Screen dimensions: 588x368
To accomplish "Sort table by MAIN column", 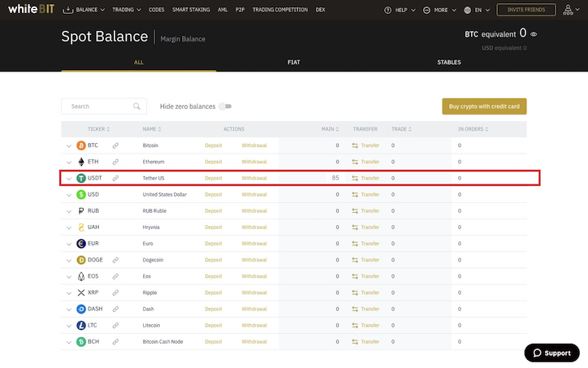I will click(x=330, y=129).
